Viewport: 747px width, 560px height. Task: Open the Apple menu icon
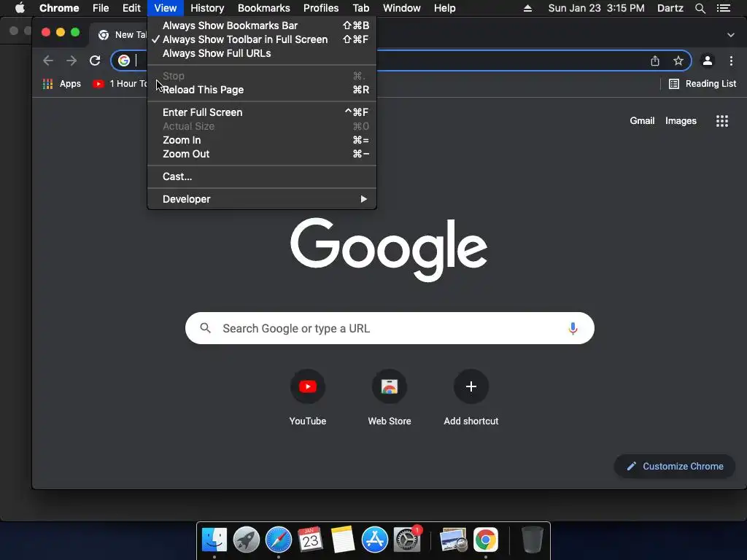(x=20, y=8)
